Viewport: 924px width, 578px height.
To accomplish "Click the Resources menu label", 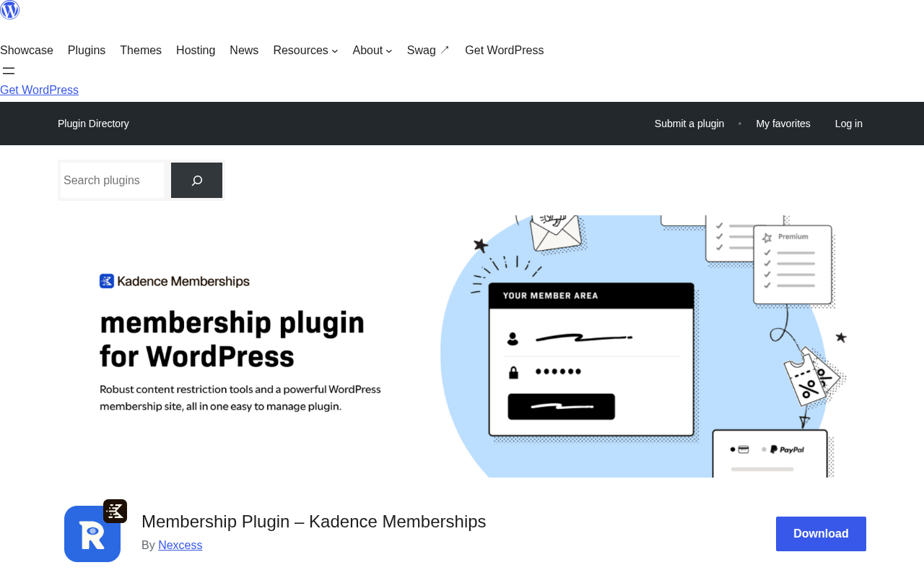I will (x=300, y=51).
